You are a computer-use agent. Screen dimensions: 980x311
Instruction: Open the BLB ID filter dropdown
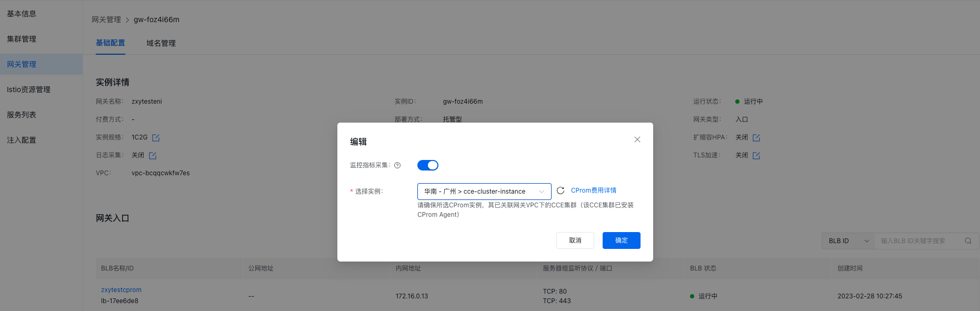tap(848, 241)
